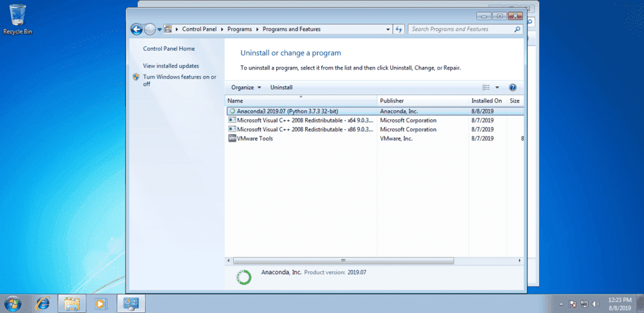This screenshot has width=644, height=313.
Task: Go to Control Panel Home
Action: point(169,49)
